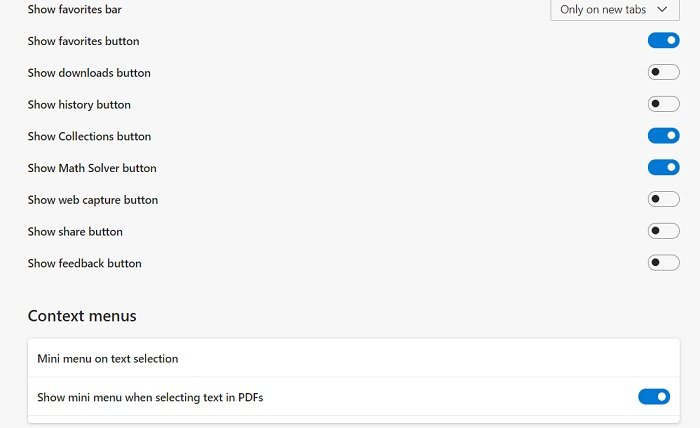Enable the Show downloads button toggle
Image resolution: width=700 pixels, height=428 pixels.
pos(663,73)
